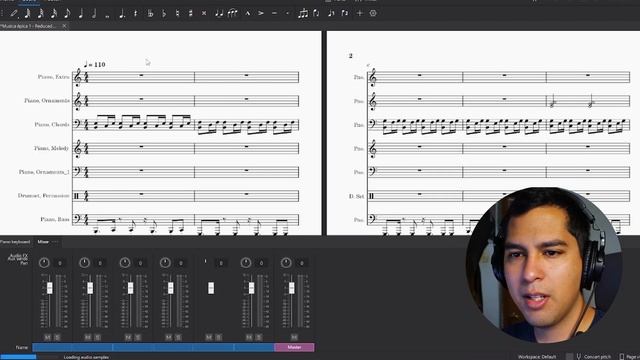Screen dimensions: 640x360
Task: Add a tie to the note
Action: coord(219,13)
